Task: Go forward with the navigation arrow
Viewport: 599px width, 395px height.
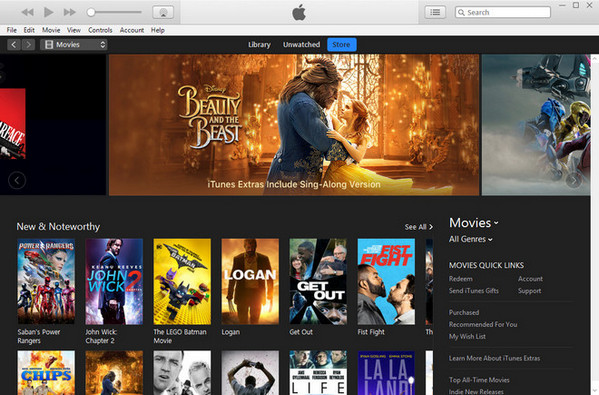Action: [x=28, y=45]
